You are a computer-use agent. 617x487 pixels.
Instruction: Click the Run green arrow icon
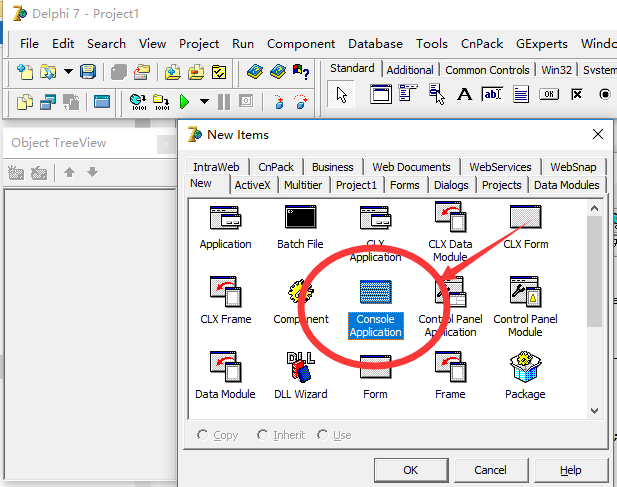[x=184, y=102]
